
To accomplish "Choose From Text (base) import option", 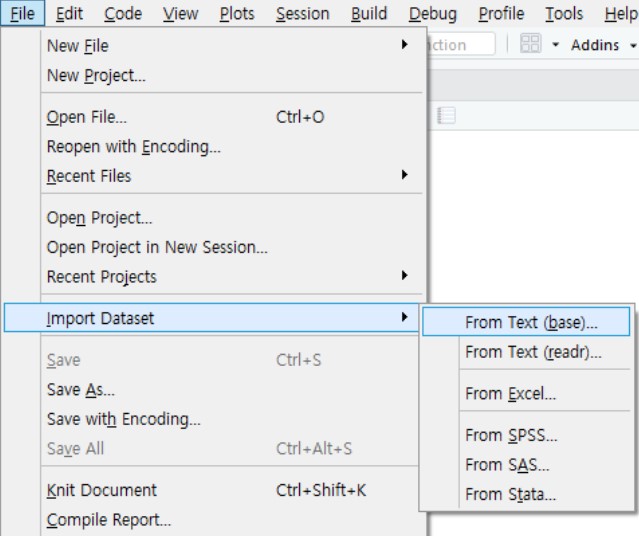I will (x=531, y=323).
